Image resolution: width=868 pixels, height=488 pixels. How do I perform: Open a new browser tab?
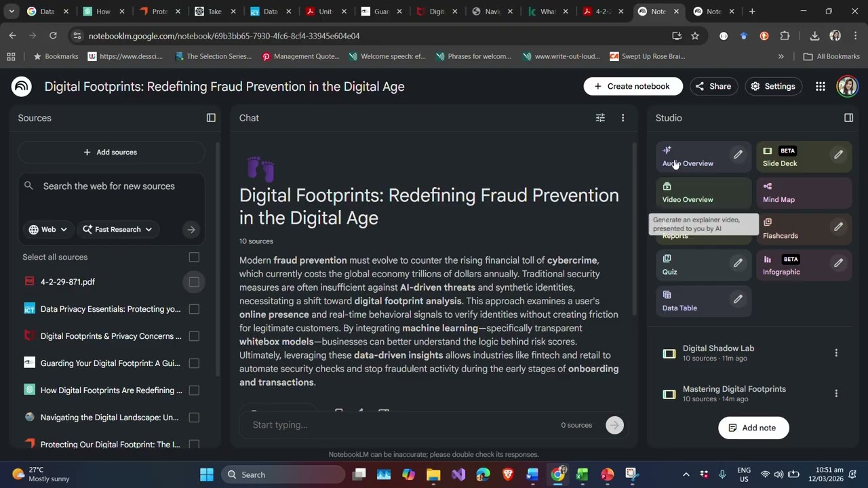(752, 12)
